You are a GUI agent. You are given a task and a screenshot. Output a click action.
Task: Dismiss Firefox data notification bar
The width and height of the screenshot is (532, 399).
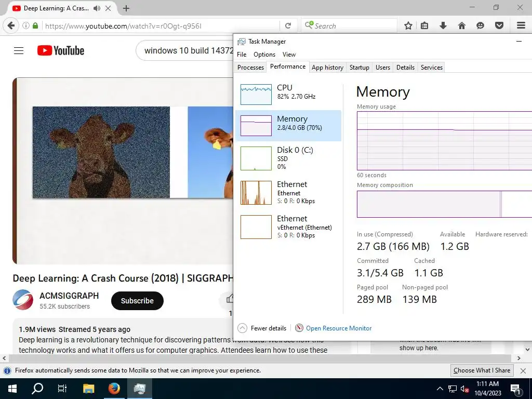pos(523,370)
